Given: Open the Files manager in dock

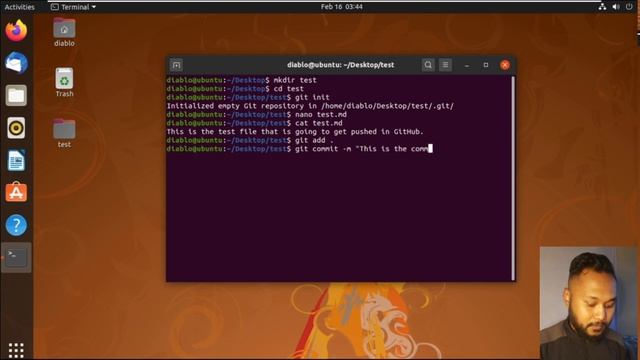Looking at the screenshot, I should (x=16, y=96).
